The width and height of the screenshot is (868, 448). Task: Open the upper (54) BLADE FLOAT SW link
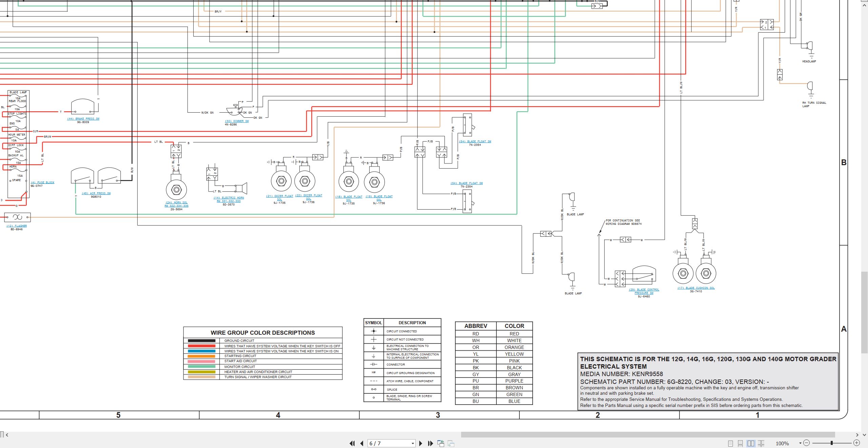point(475,141)
